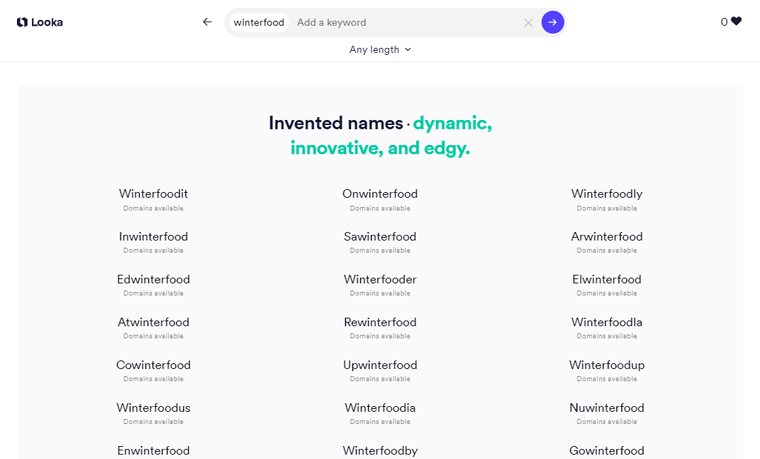Open favorites via heart icon
The width and height of the screenshot is (760, 459).
(x=736, y=21)
